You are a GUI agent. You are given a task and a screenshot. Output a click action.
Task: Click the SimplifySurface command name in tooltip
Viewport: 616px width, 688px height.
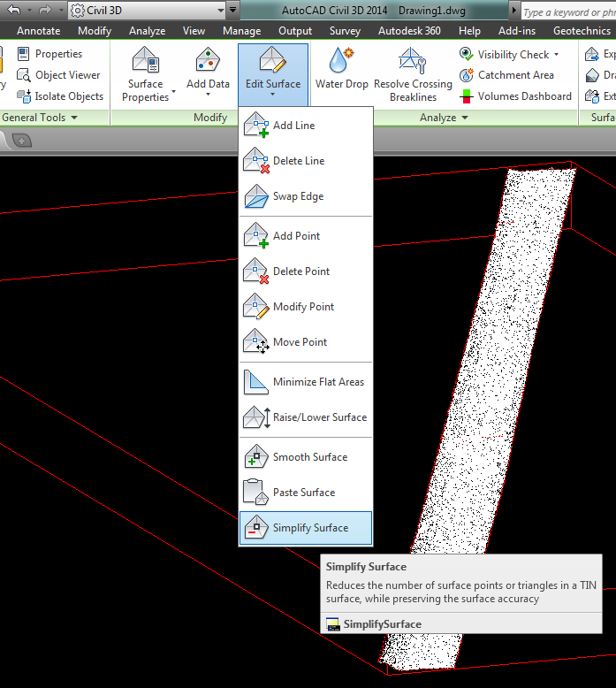(382, 624)
